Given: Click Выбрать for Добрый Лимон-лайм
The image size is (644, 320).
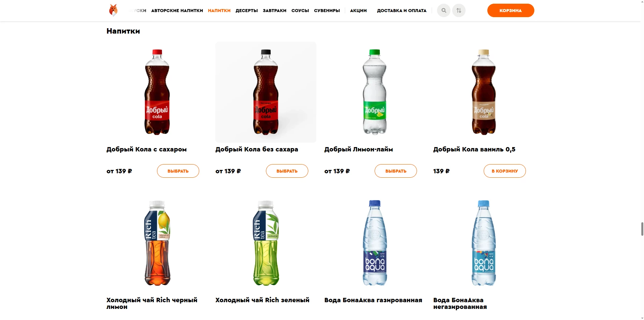Looking at the screenshot, I should (x=395, y=171).
